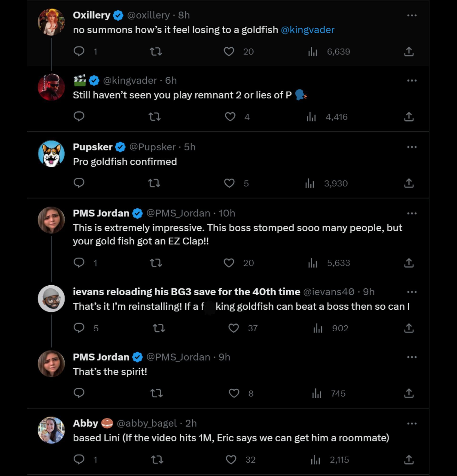457x476 pixels.
Task: View analytics on Pupsker's tweet
Action: [310, 183]
